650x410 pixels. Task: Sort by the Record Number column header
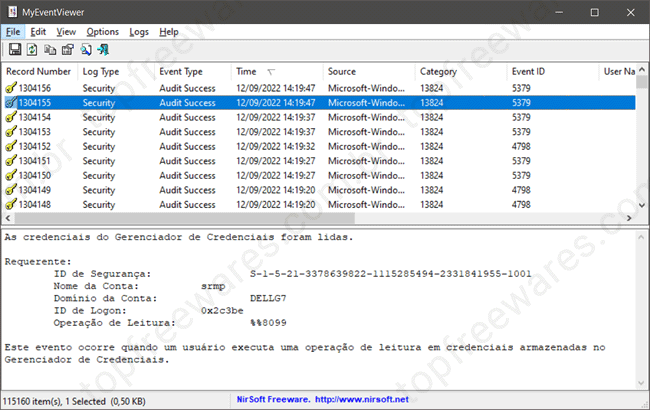(39, 71)
